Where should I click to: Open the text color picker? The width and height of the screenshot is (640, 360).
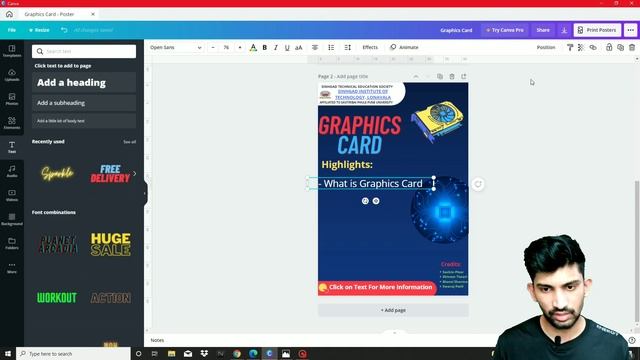[x=253, y=47]
